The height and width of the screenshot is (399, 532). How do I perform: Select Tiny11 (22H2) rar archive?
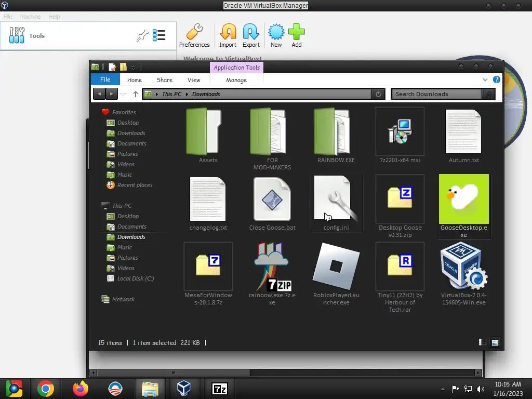coord(400,277)
